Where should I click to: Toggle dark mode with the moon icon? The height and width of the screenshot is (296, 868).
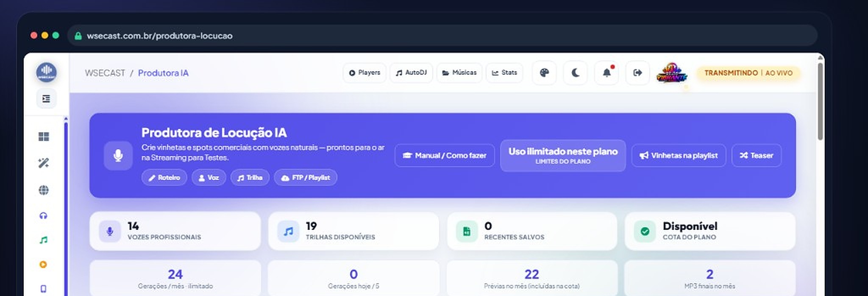[x=575, y=73]
